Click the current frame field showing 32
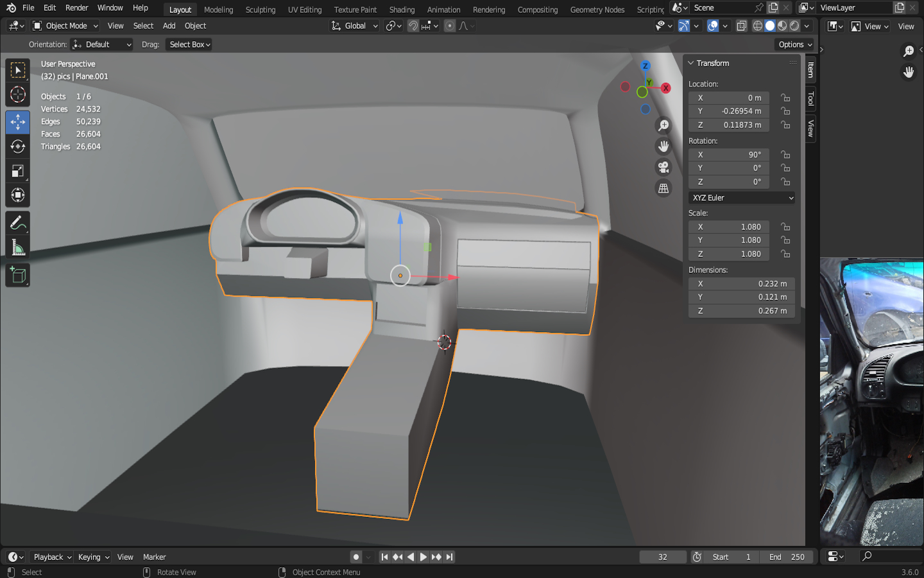 coord(663,557)
